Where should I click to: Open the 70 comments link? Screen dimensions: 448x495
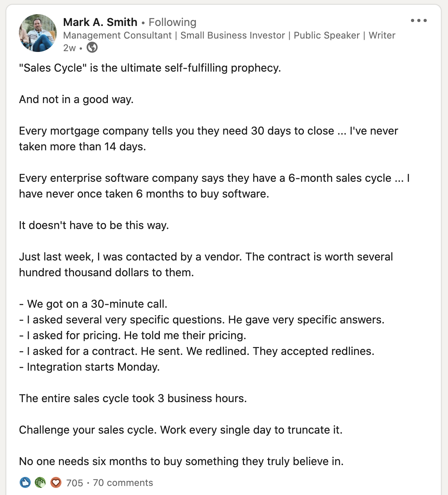123,483
